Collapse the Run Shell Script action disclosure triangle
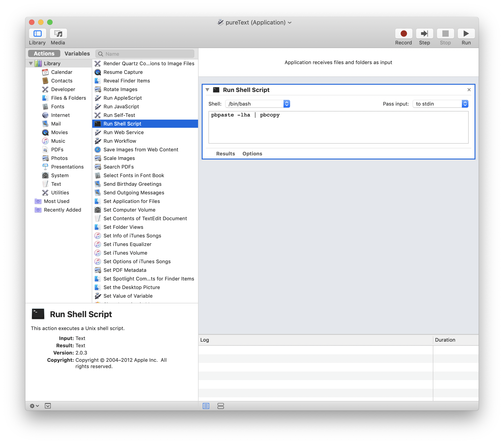 pos(207,90)
